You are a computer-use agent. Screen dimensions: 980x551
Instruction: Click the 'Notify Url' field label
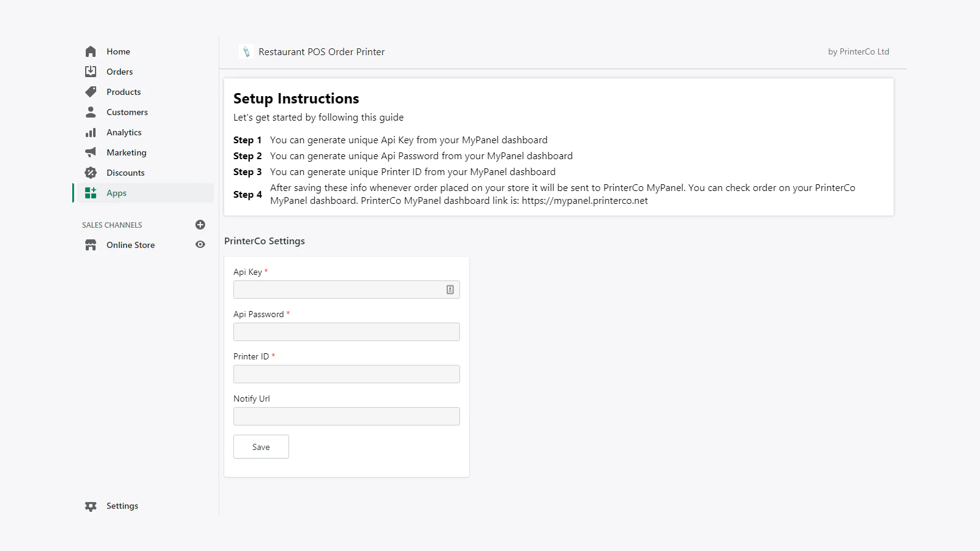click(252, 399)
